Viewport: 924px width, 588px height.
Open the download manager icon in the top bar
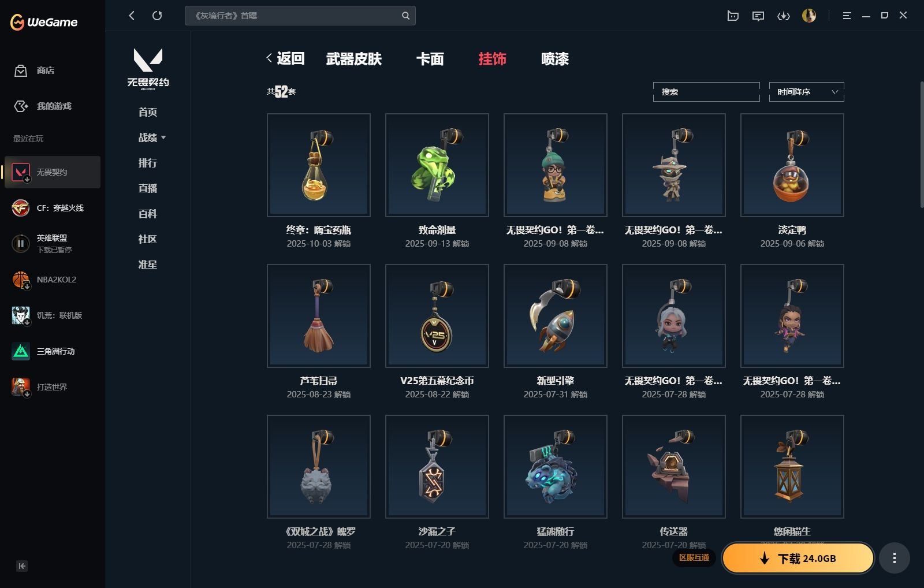coord(783,16)
